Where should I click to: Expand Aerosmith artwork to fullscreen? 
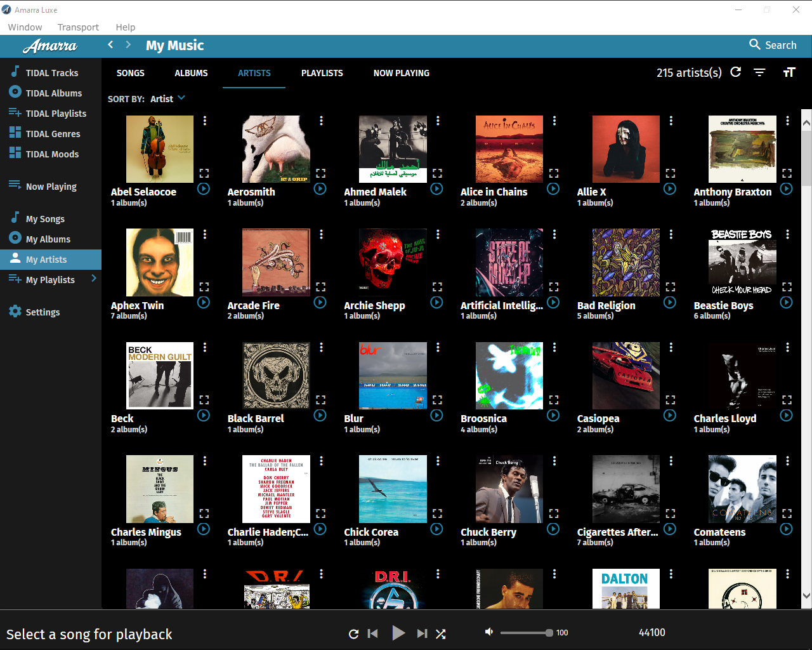(321, 173)
